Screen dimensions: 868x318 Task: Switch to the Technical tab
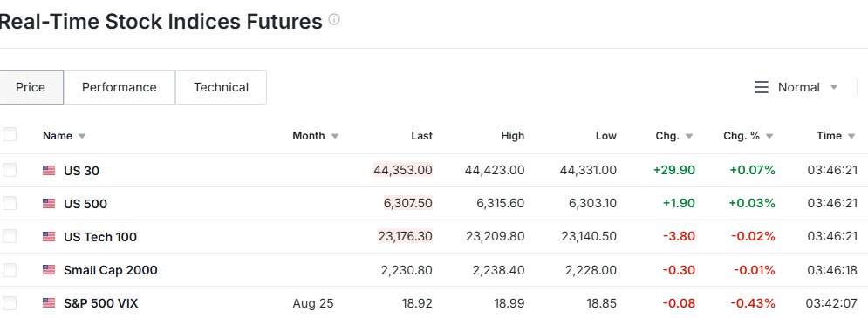click(221, 87)
